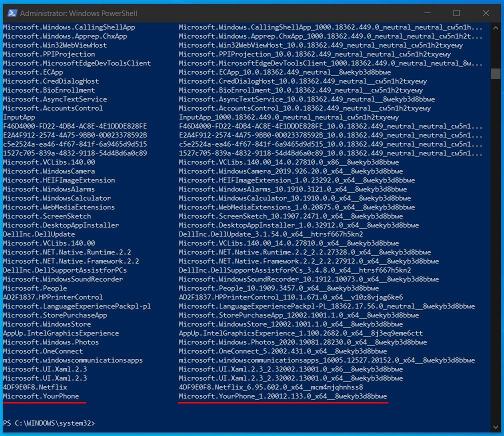Click Microsoft.BioEnrollment name entry

49,90
